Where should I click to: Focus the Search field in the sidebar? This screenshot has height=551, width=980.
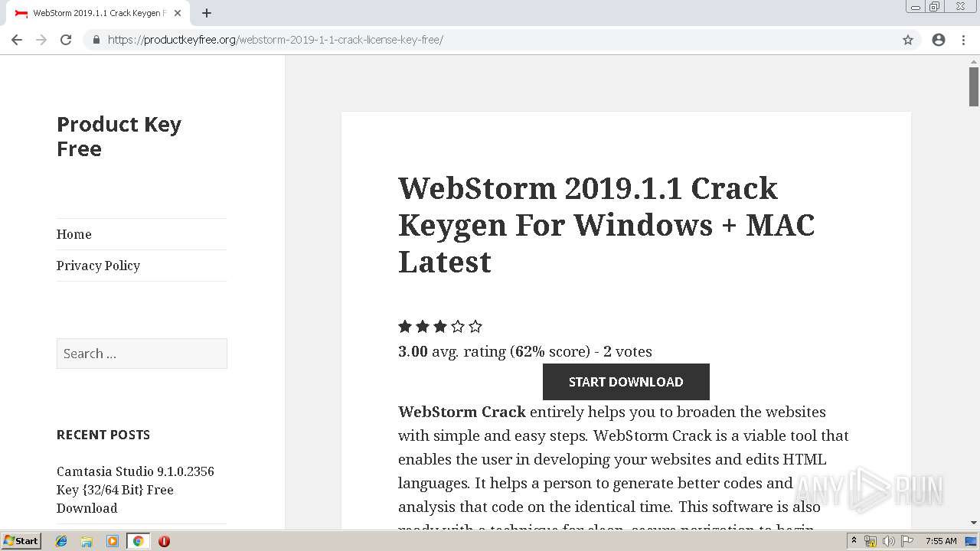(x=142, y=354)
